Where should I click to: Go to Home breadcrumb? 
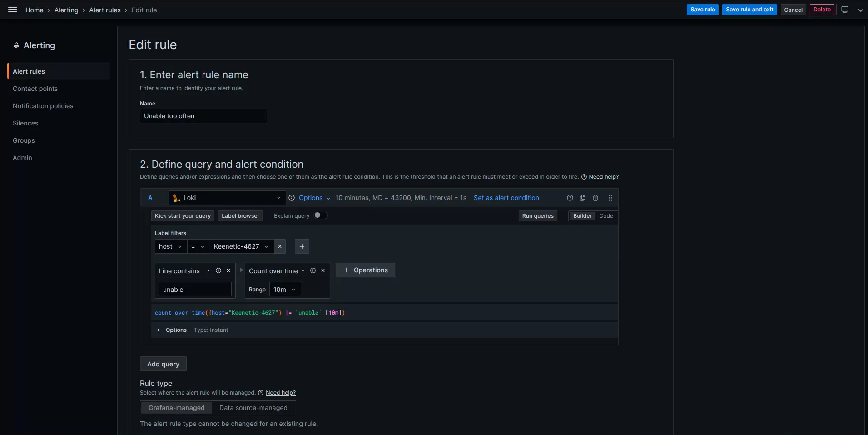pyautogui.click(x=35, y=10)
